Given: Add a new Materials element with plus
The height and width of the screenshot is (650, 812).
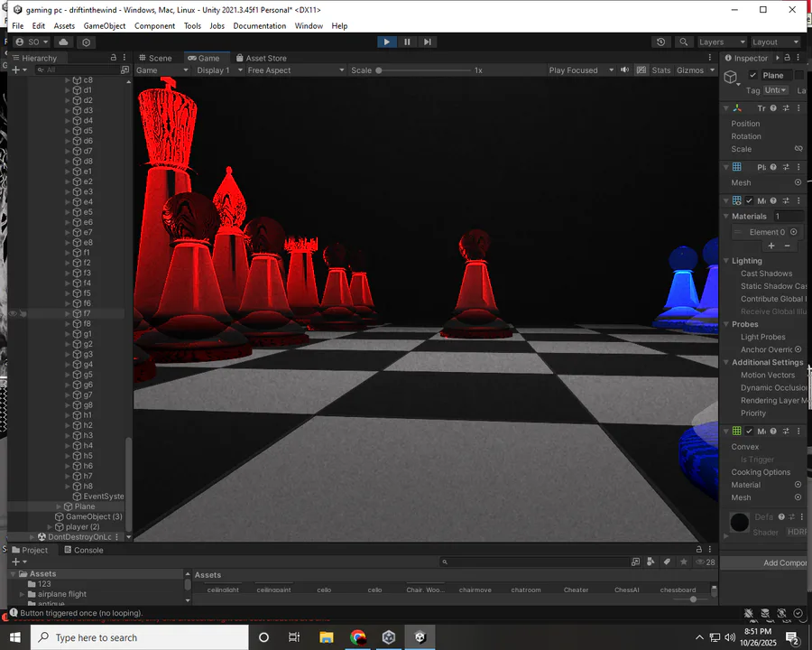Looking at the screenshot, I should click(x=770, y=246).
